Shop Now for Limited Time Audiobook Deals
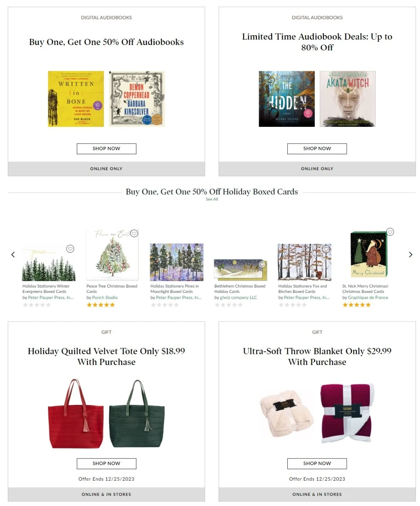Viewport: 420px width, 506px height. point(317,148)
